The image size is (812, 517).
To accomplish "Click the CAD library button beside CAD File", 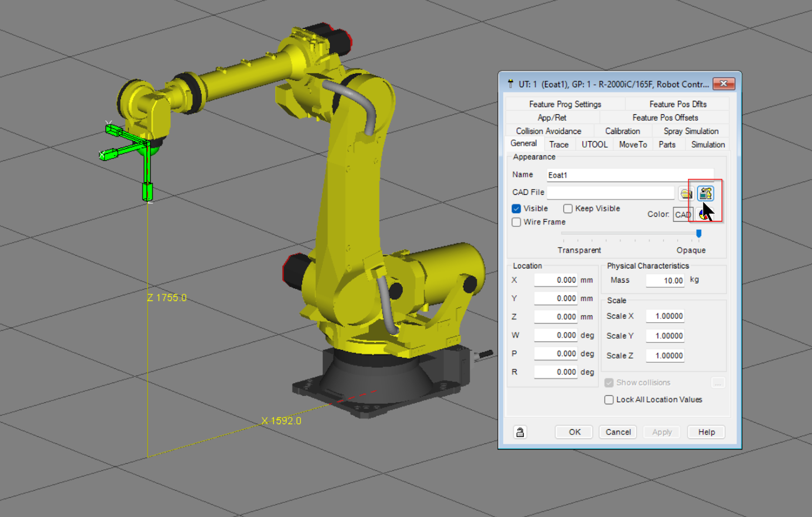I will point(705,193).
